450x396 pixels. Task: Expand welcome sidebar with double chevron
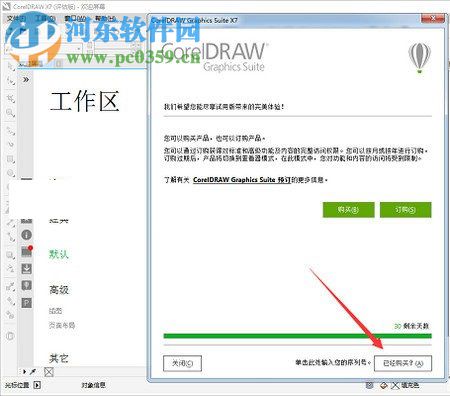[26, 80]
